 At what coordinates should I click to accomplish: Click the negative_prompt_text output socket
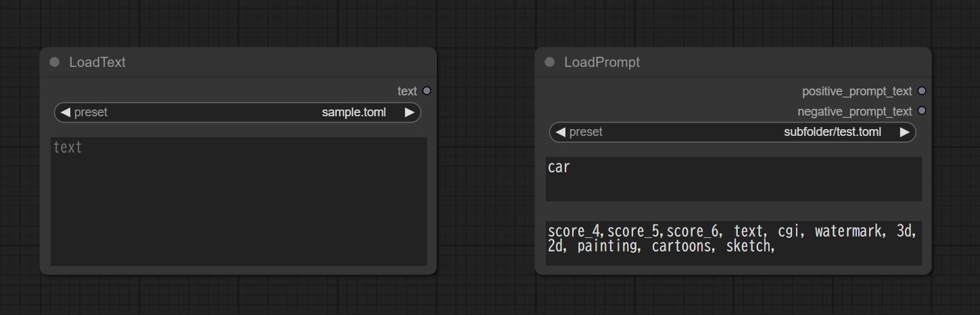922,111
